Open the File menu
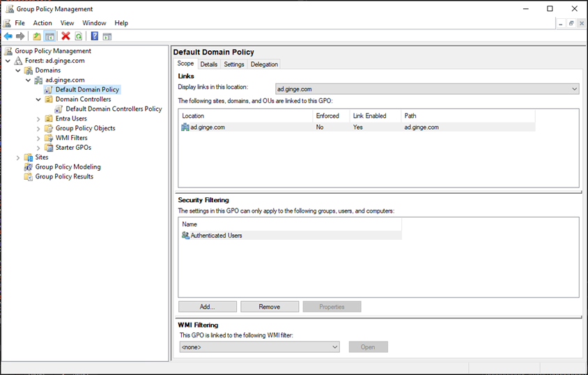 click(20, 23)
